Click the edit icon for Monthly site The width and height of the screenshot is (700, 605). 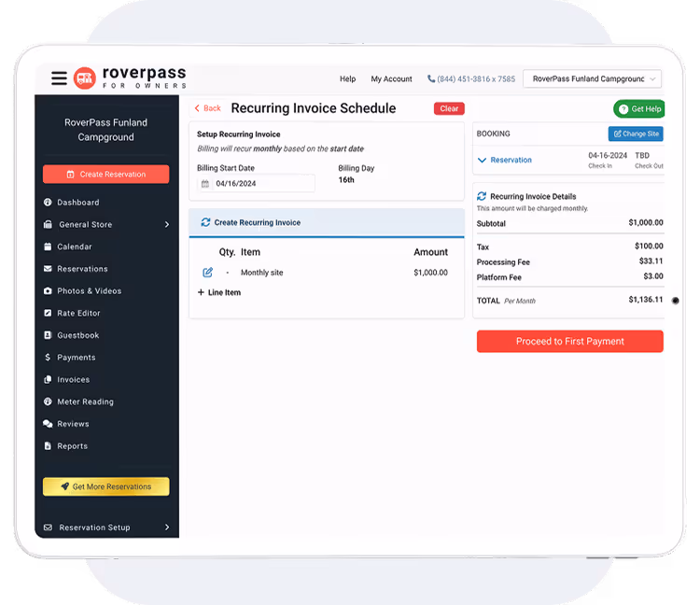pyautogui.click(x=207, y=273)
